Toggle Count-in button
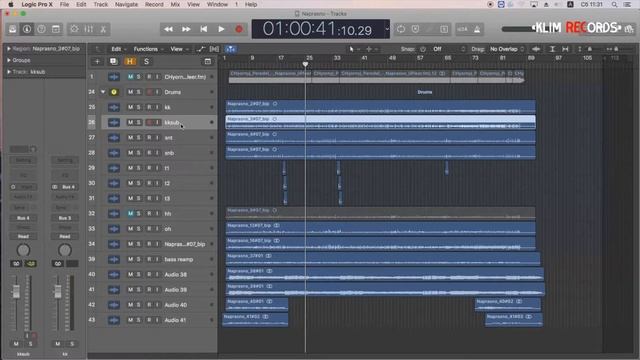 [x=462, y=29]
